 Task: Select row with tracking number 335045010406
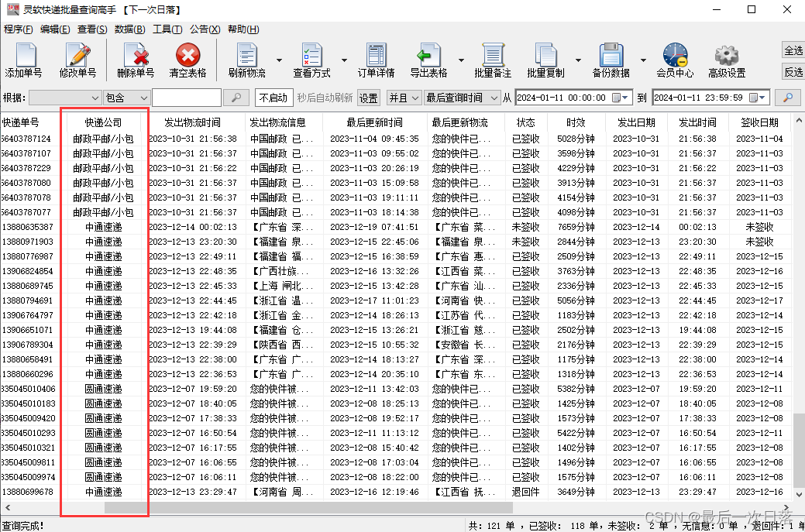coord(397,389)
